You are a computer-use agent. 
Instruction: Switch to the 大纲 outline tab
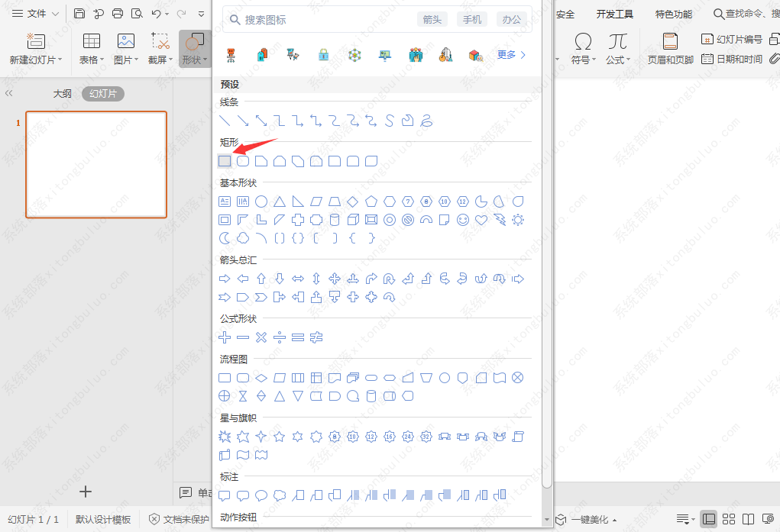click(62, 93)
